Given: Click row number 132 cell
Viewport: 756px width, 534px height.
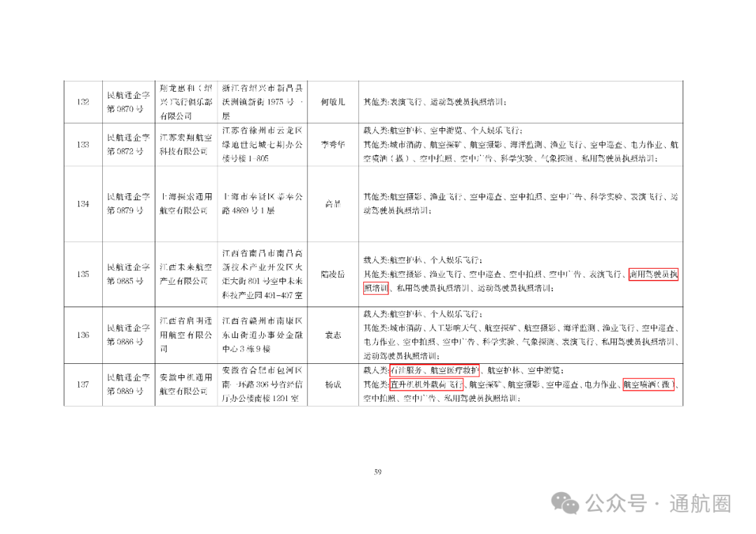Looking at the screenshot, I should coord(83,102).
